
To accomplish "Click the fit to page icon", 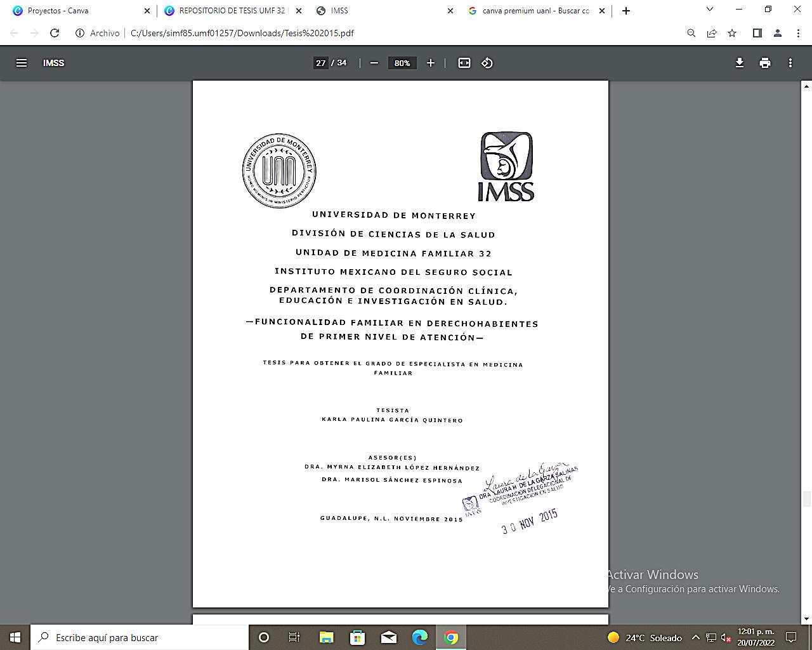I will [464, 63].
